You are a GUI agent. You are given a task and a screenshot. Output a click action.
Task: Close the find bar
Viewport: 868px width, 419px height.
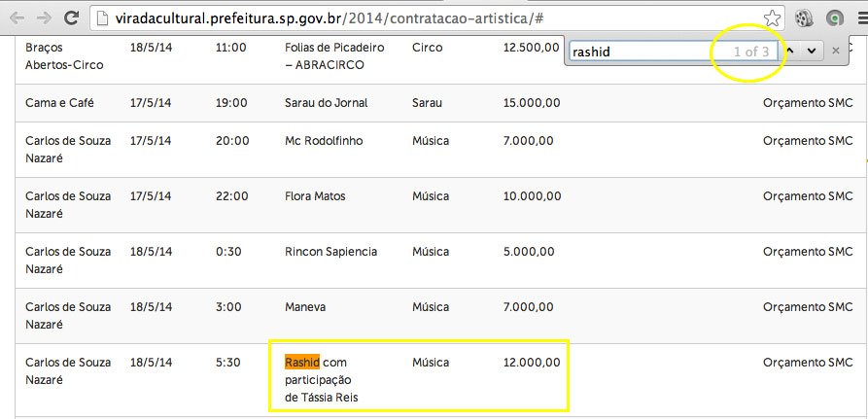(836, 51)
